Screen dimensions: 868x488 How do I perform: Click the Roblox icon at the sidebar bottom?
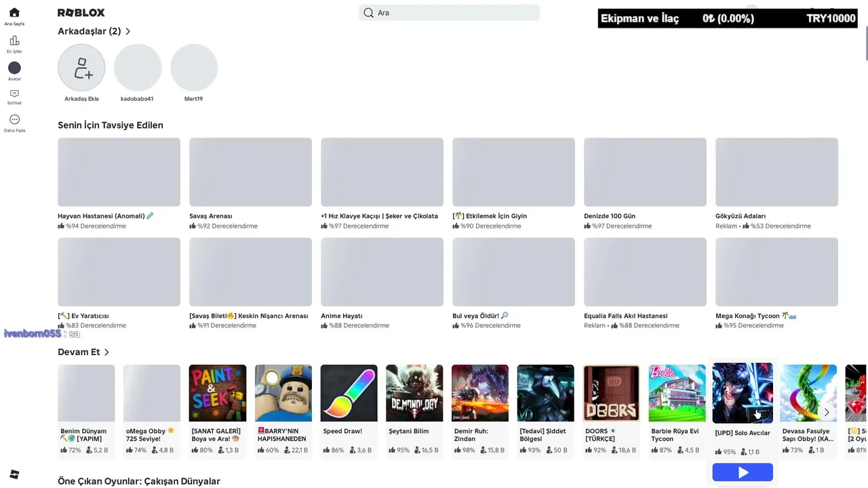[x=14, y=474]
